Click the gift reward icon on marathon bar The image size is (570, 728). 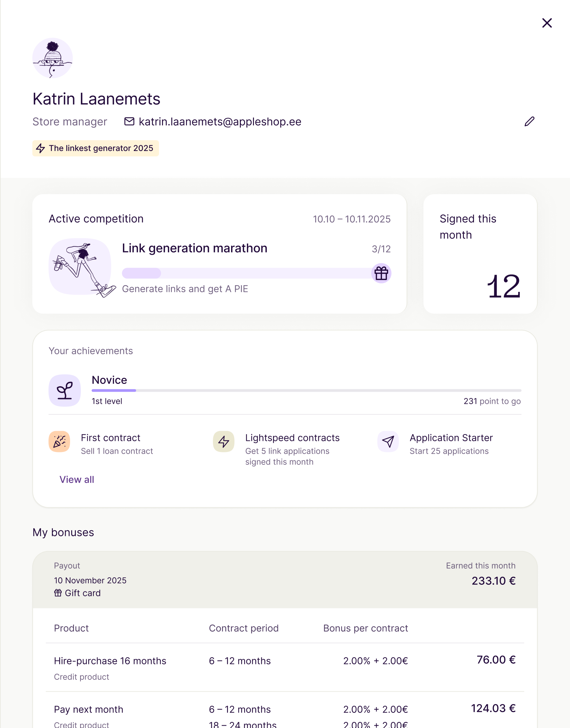[x=381, y=273]
